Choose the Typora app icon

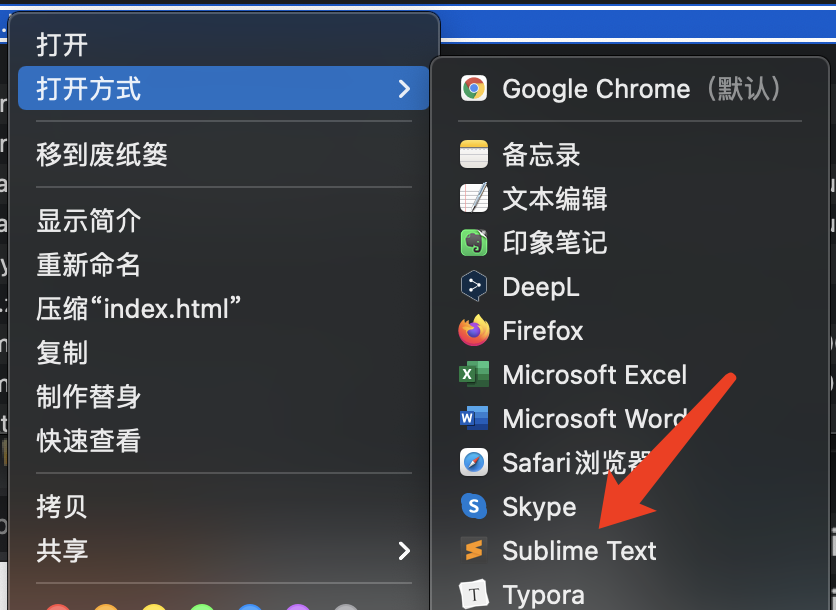(473, 594)
